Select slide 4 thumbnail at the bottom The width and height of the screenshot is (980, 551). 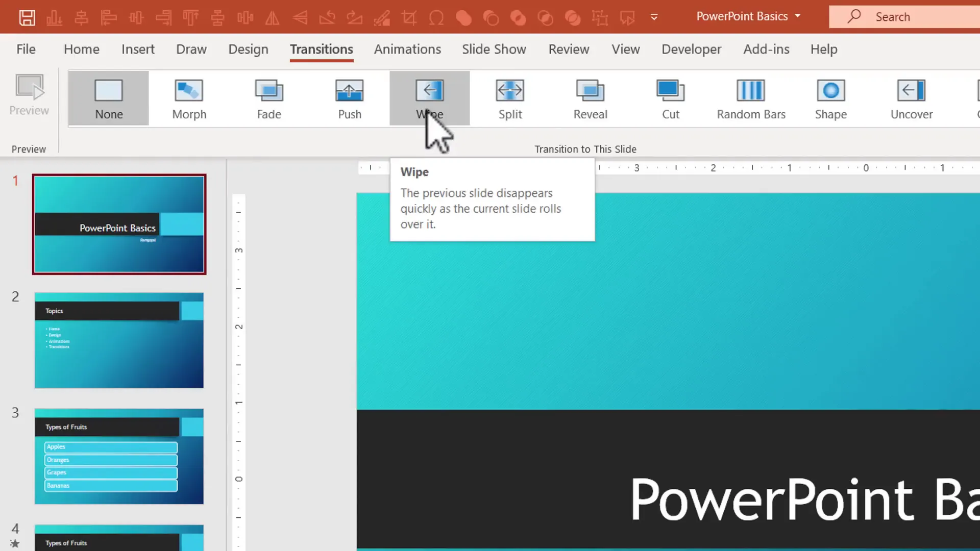119,538
